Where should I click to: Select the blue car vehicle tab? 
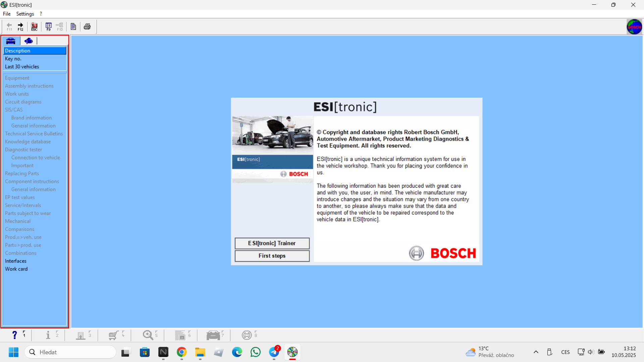[x=11, y=41]
